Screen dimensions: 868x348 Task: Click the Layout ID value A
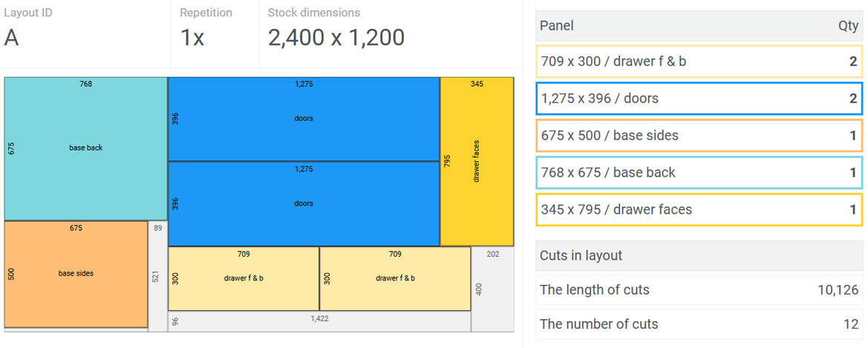12,38
